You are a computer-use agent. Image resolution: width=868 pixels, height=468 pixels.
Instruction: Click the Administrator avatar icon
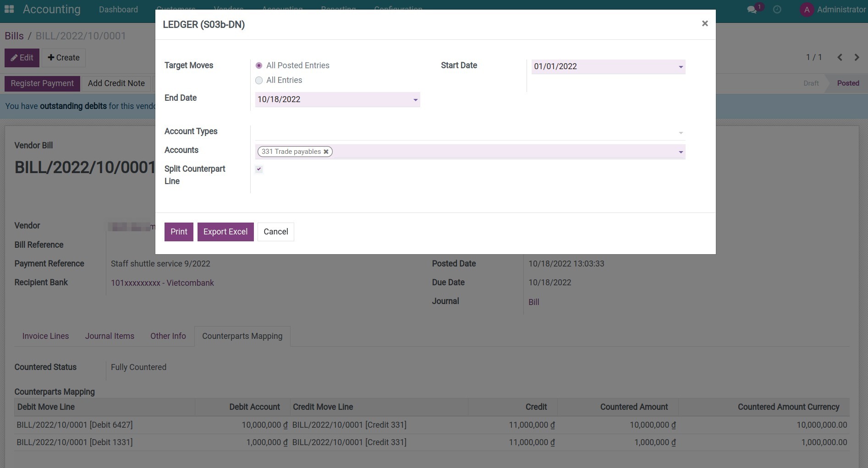coord(807,10)
